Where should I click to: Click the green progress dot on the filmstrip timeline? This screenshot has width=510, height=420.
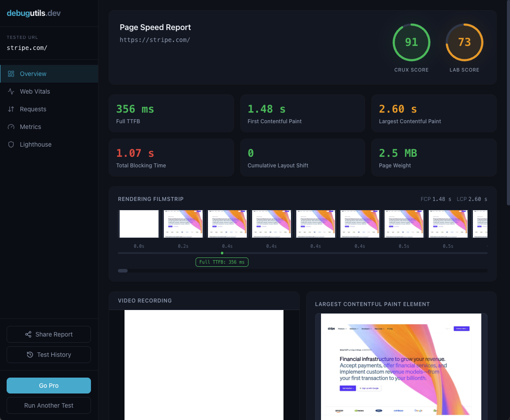(222, 253)
